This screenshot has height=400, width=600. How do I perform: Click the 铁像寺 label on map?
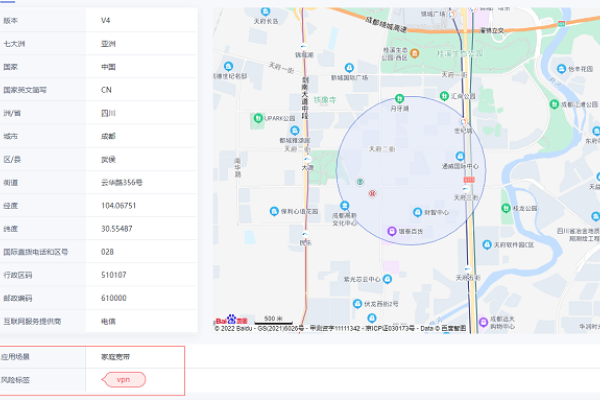[x=324, y=100]
